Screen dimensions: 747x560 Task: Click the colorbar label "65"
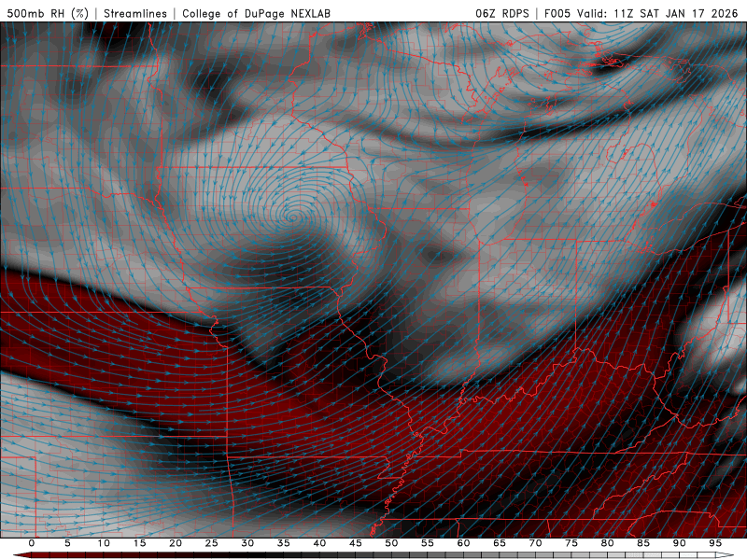[500, 543]
